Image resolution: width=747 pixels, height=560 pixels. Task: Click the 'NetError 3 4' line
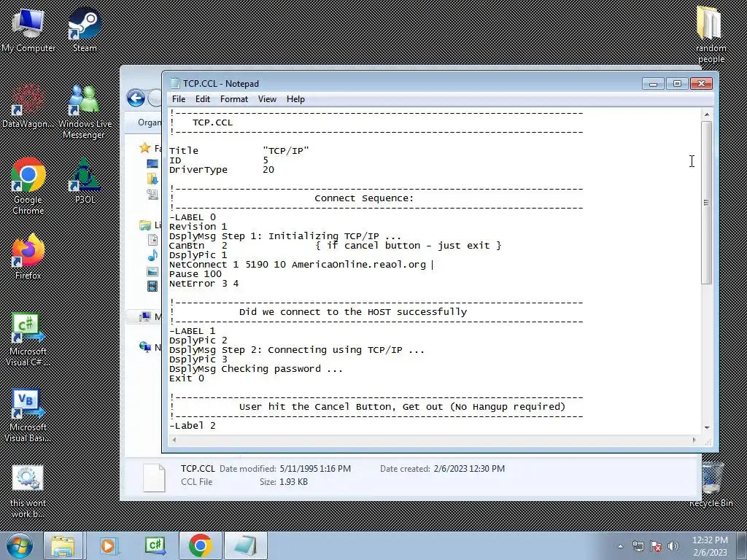[x=204, y=284]
